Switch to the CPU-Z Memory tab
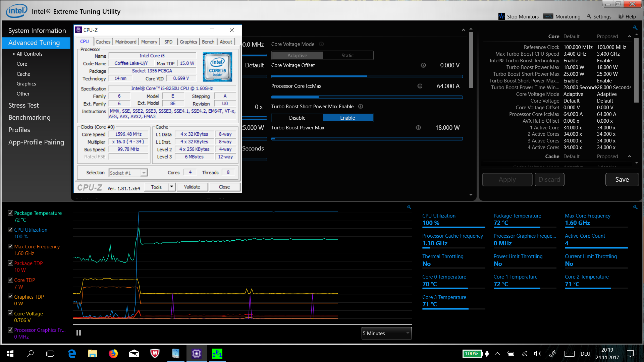This screenshot has width=644, height=362. coord(149,42)
